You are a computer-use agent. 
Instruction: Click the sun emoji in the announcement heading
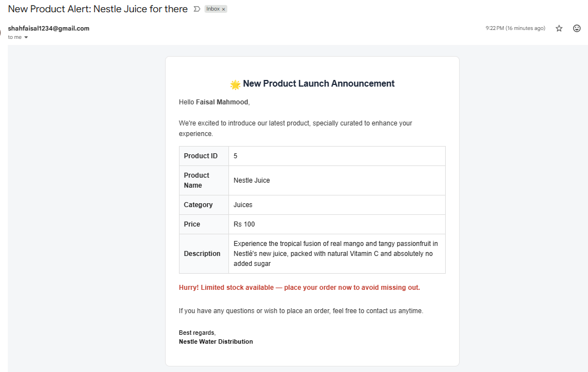[x=235, y=83]
